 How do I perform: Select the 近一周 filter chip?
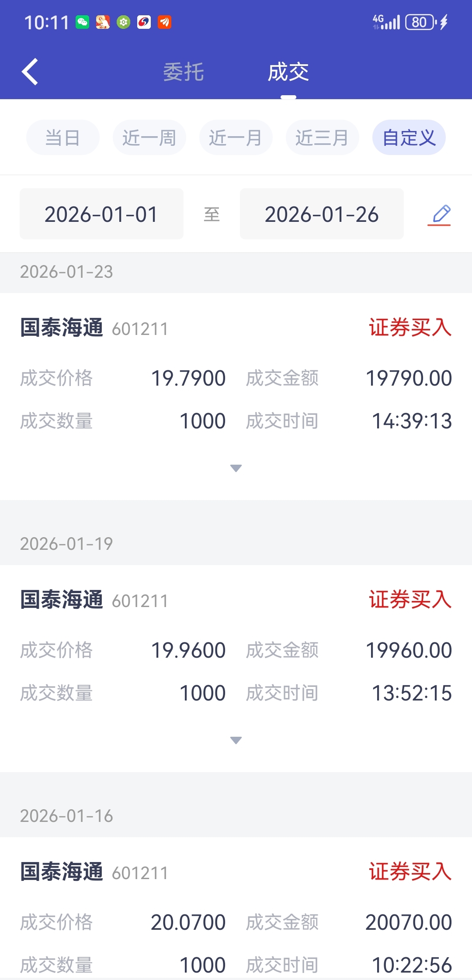[x=149, y=138]
